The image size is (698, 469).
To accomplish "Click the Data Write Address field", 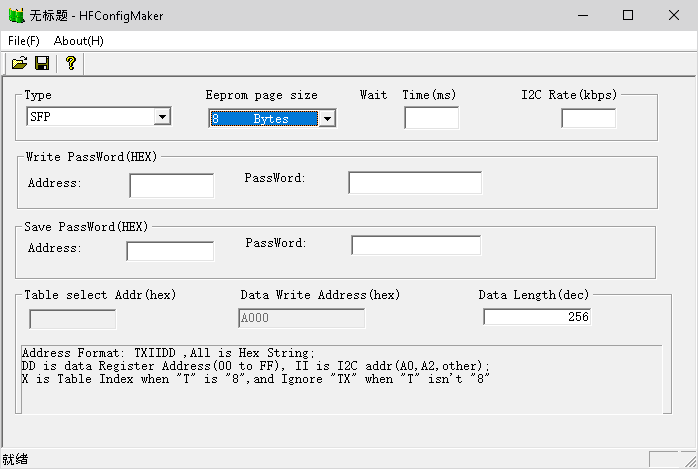I will click(301, 318).
